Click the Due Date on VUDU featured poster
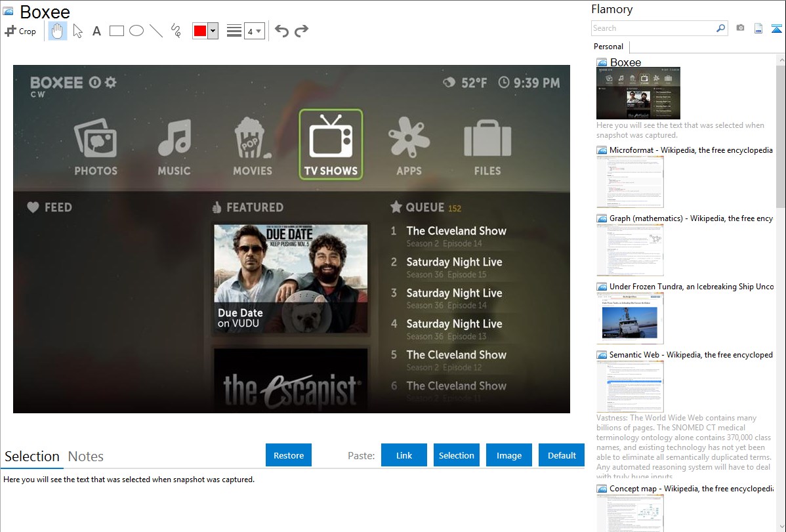The image size is (786, 532). (x=291, y=279)
